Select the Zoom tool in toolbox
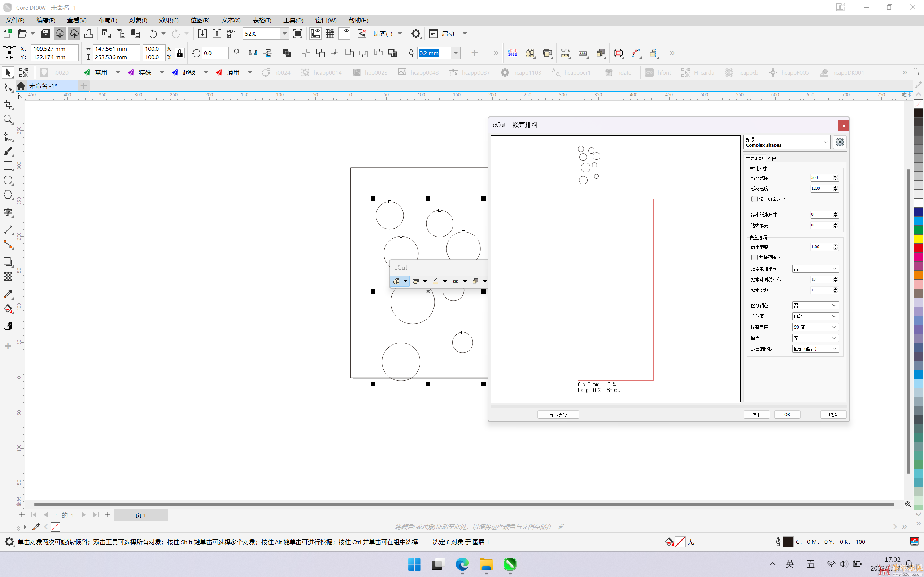924x577 pixels. coord(8,119)
